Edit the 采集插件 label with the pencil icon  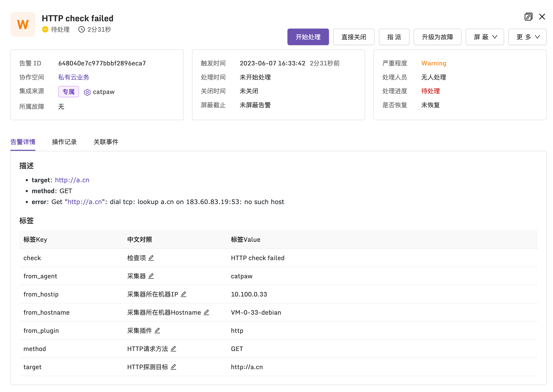click(x=157, y=331)
